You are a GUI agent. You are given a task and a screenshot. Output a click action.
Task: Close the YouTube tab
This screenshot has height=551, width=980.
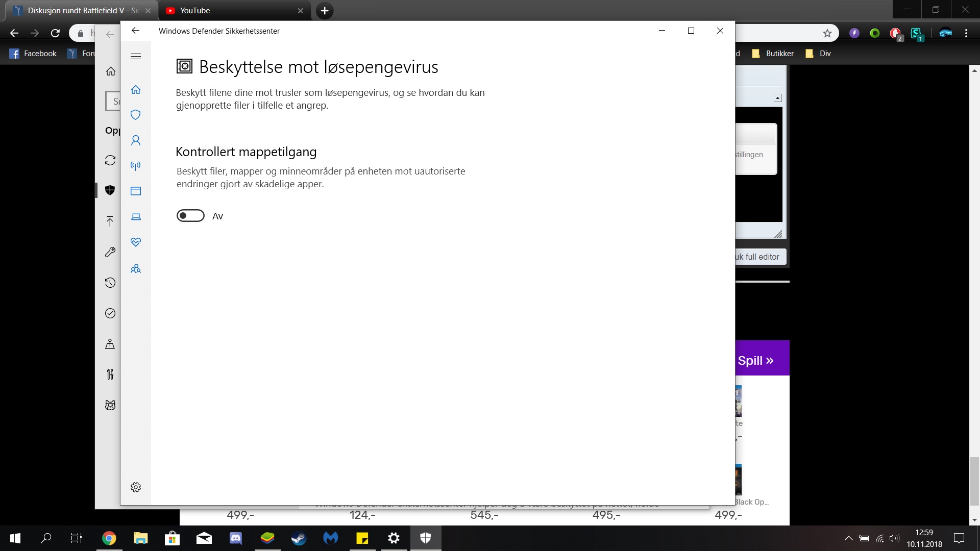(301, 10)
